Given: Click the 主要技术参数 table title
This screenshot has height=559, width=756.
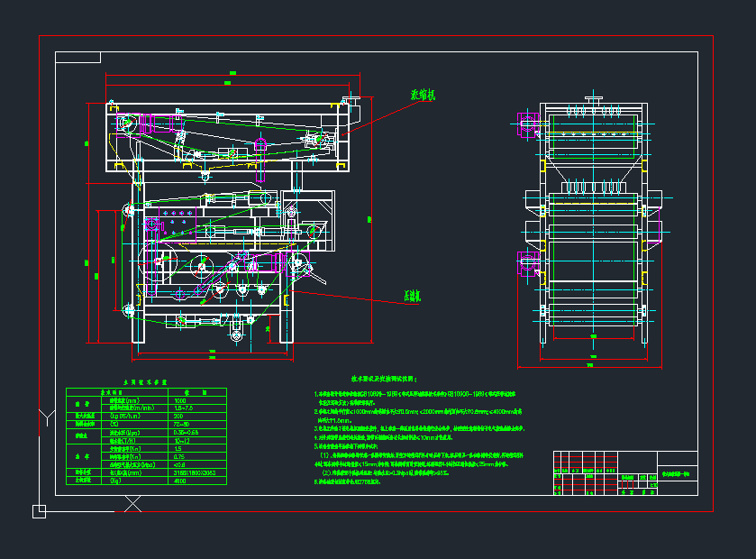Looking at the screenshot, I should click(x=145, y=382).
